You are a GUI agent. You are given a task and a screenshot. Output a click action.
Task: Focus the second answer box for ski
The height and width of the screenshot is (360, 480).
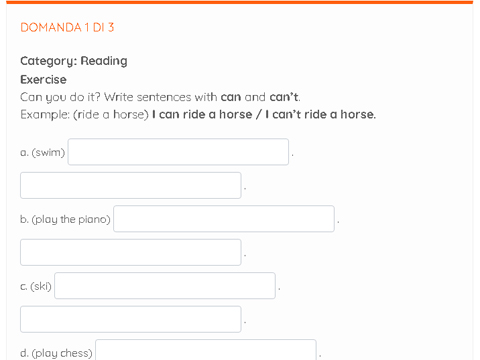131,319
